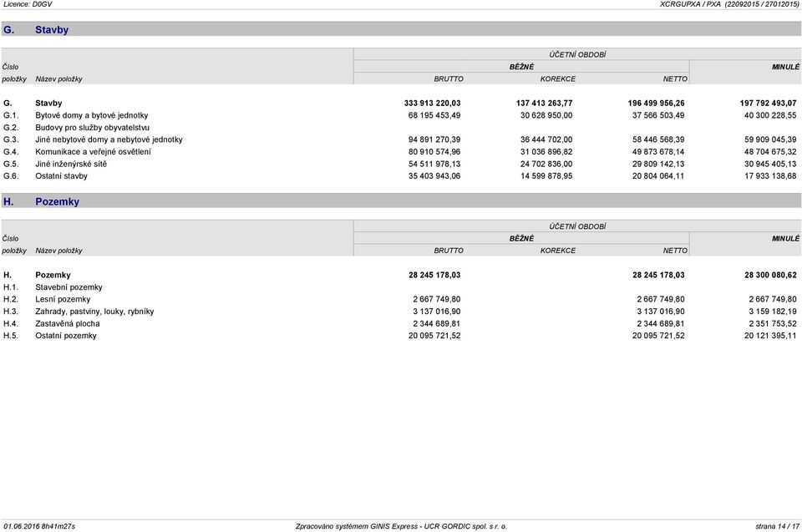Select Stavby korekce value 137 413 263,77
Viewport: 802px width, 532px height.
click(x=544, y=104)
